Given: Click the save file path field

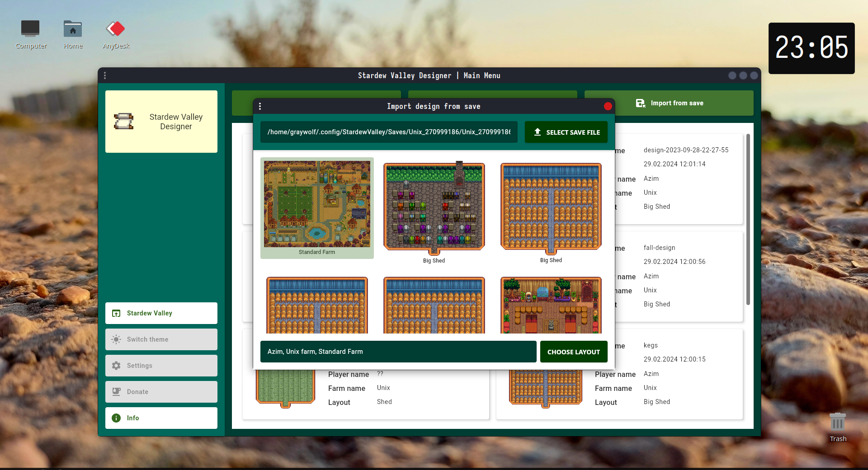Looking at the screenshot, I should click(389, 132).
